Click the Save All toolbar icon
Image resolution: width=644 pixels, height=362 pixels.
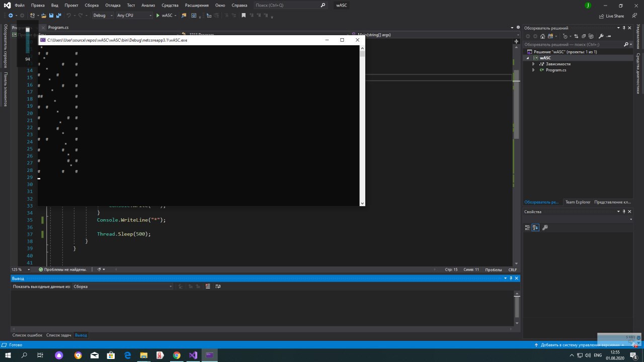click(x=59, y=16)
